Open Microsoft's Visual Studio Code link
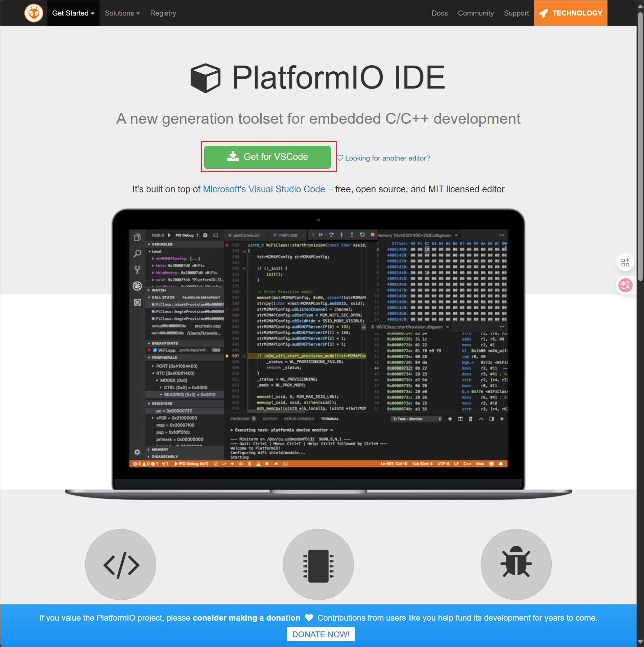644x647 pixels. 264,189
